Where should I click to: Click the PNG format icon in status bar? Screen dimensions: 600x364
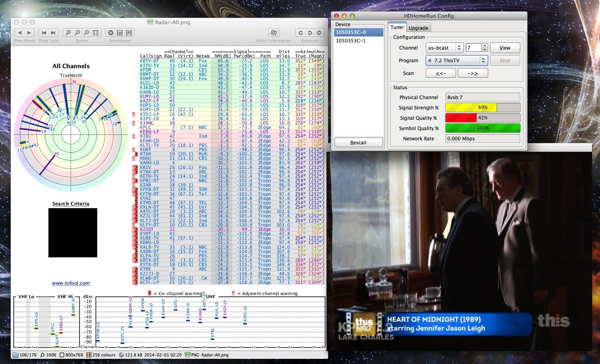pos(187,355)
